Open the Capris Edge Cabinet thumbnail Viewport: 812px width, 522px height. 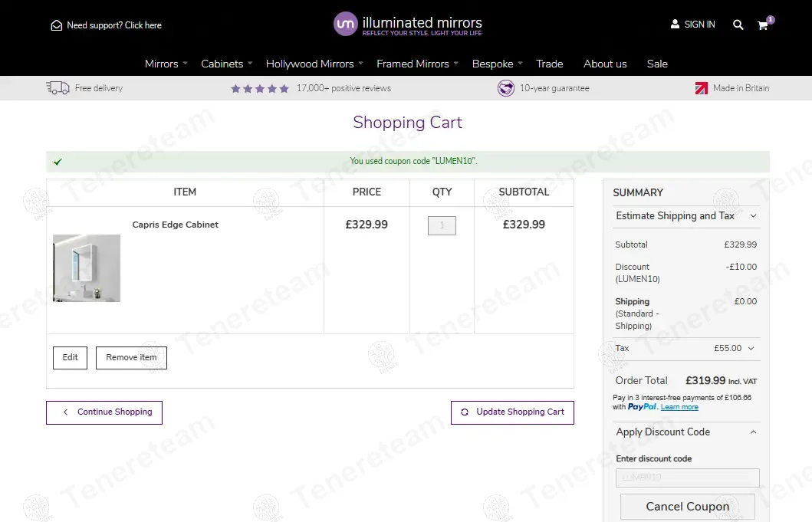pyautogui.click(x=87, y=268)
